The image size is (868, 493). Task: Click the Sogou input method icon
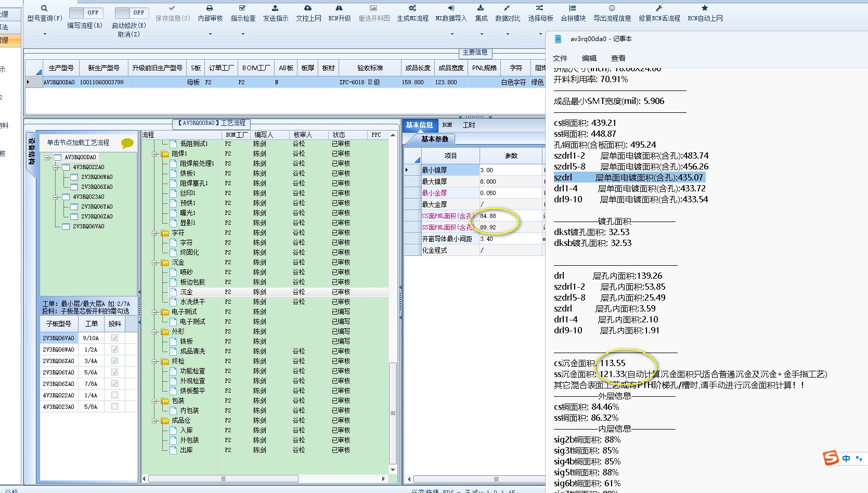coord(831,458)
